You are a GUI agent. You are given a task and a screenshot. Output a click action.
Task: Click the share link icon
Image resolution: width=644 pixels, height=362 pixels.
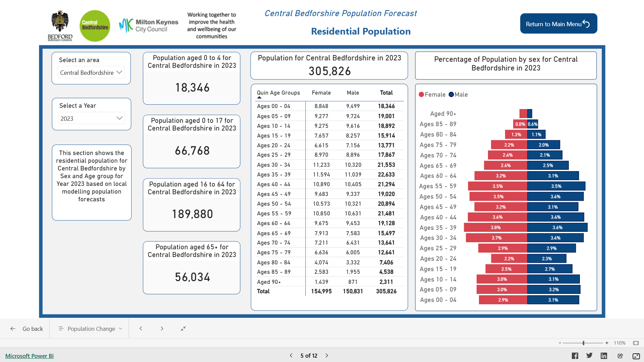[x=620, y=356]
